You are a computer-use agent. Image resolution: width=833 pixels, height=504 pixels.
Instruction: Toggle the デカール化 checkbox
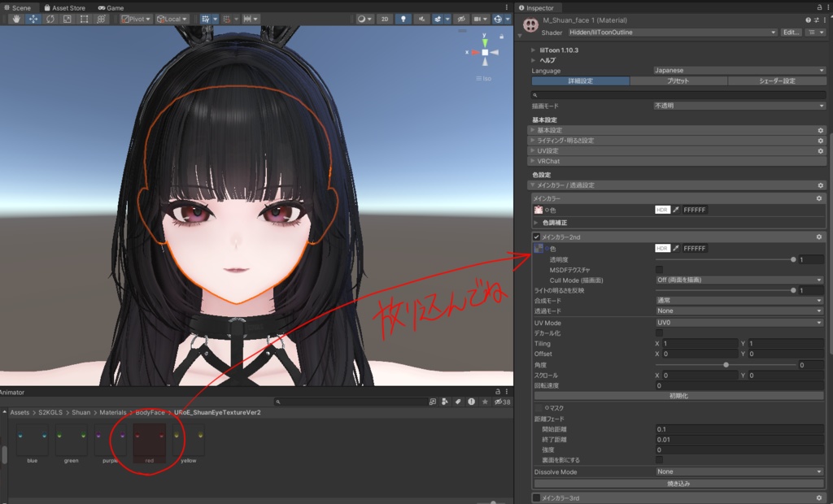tap(659, 333)
